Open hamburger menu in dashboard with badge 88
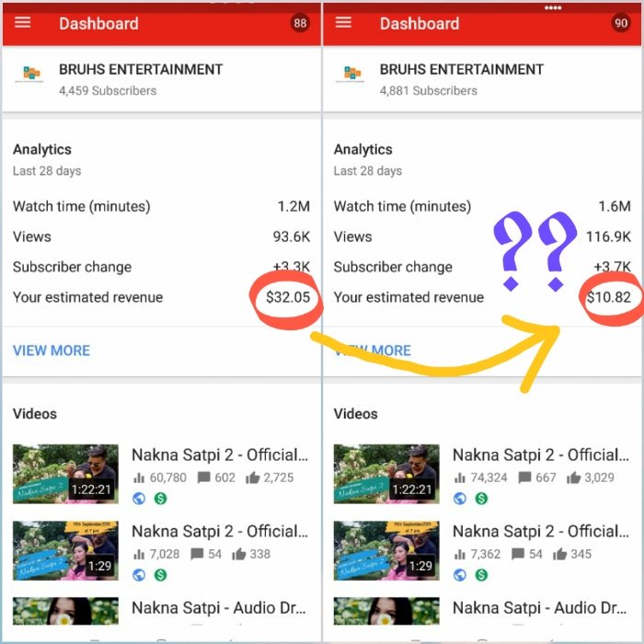 coord(23,23)
